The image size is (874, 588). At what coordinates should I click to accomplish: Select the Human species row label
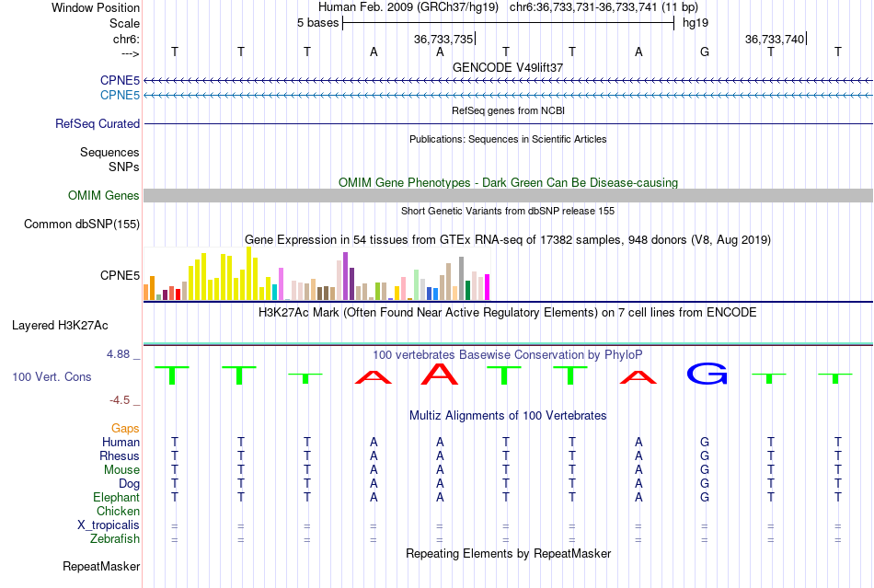[x=121, y=442]
